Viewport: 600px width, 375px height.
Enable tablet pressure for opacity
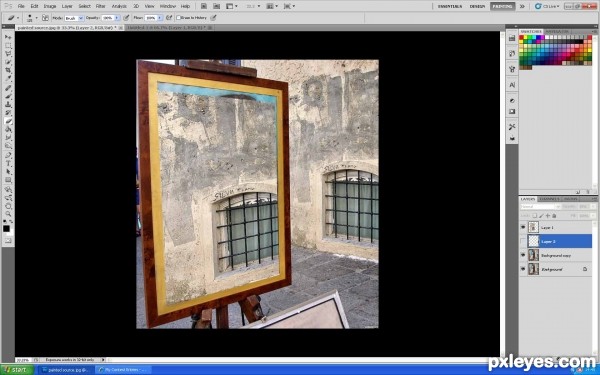(126, 18)
